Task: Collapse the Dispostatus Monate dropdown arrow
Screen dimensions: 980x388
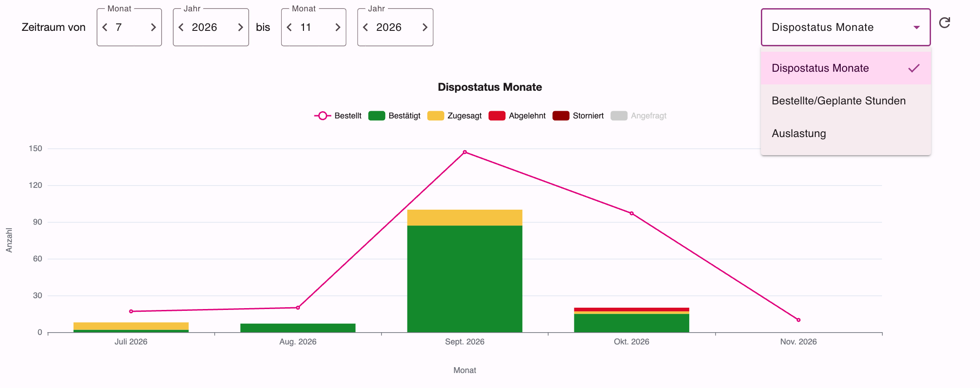Action: (916, 27)
